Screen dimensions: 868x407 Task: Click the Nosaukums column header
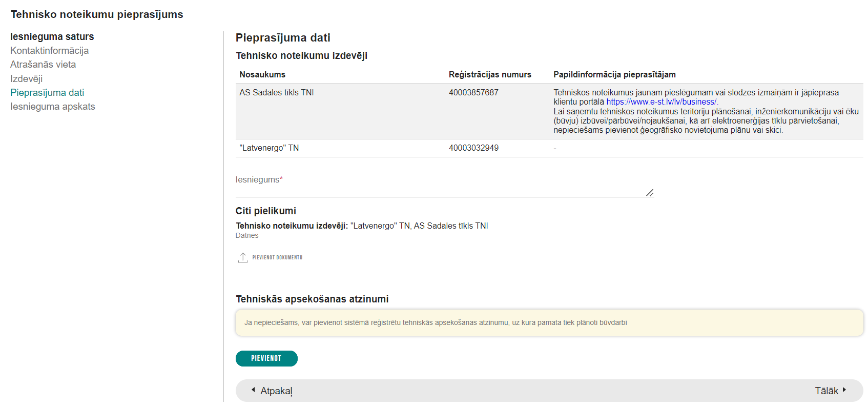(x=262, y=74)
